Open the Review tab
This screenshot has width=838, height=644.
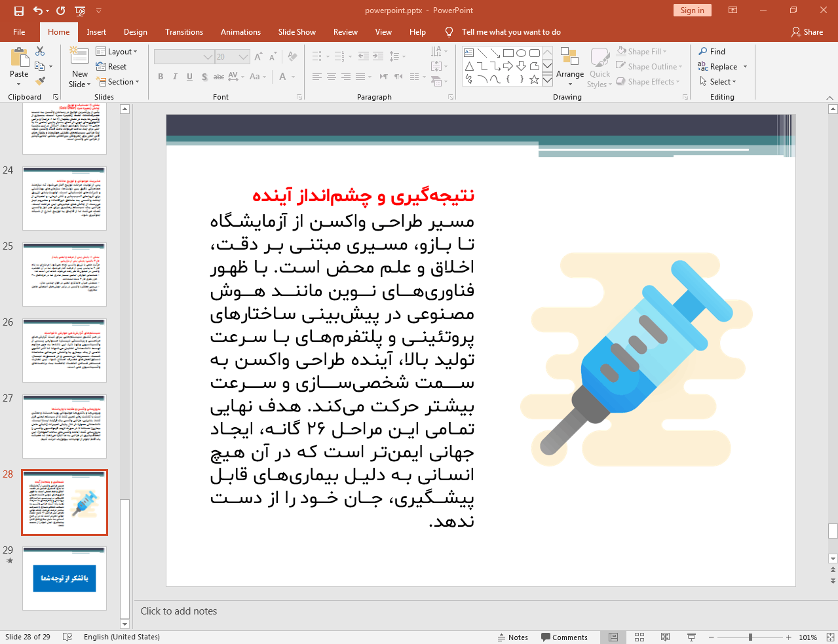[x=345, y=32]
